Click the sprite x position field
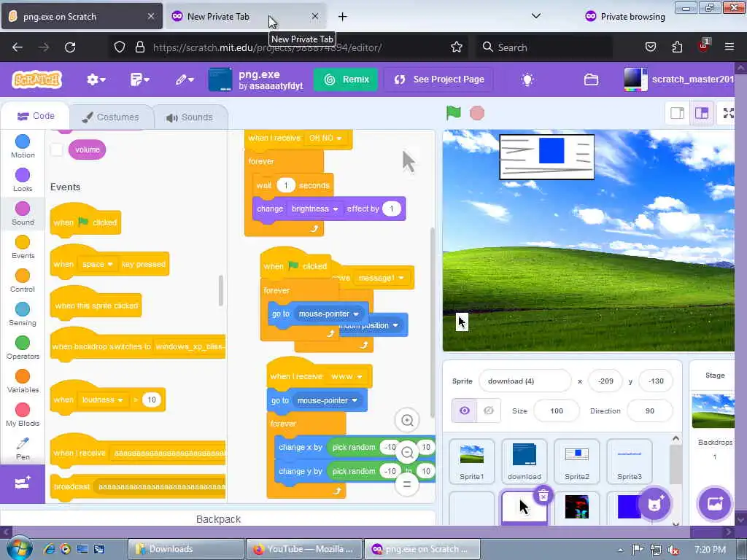Image resolution: width=747 pixels, height=560 pixels. coord(605,381)
